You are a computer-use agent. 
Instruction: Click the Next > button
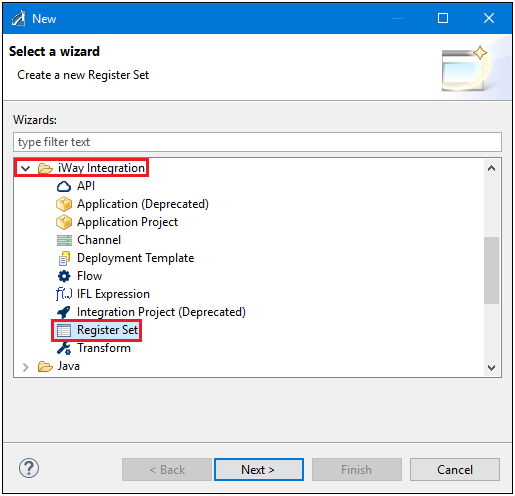click(259, 469)
